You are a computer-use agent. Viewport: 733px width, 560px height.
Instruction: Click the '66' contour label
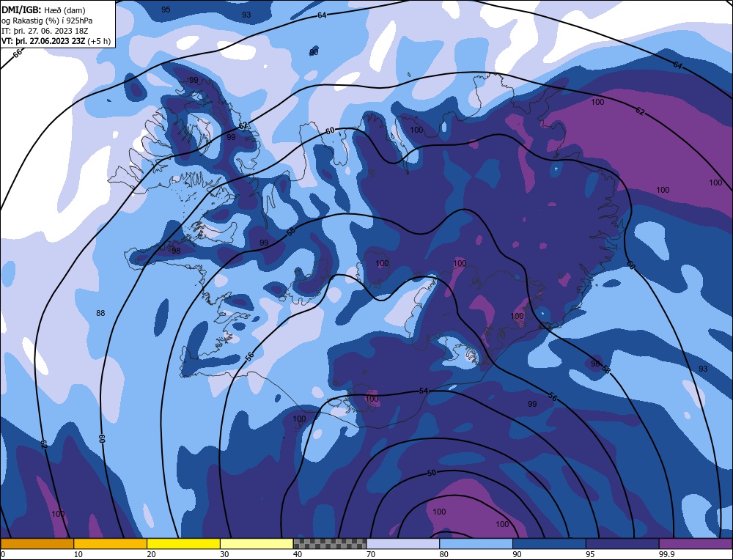18,54
